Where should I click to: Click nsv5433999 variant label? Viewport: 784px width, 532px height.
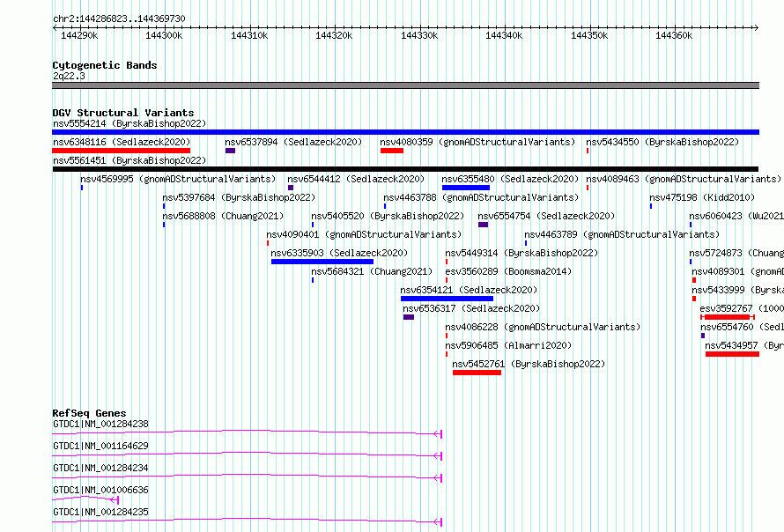[x=738, y=290]
